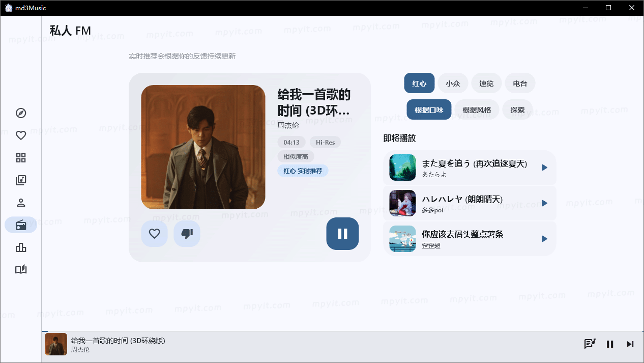Click the playback progress bar above bottom player
Viewport: 644px width, 363px height.
tap(342, 331)
